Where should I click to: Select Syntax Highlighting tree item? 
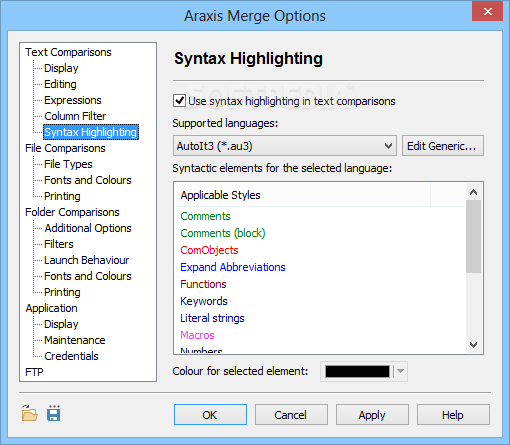[91, 132]
